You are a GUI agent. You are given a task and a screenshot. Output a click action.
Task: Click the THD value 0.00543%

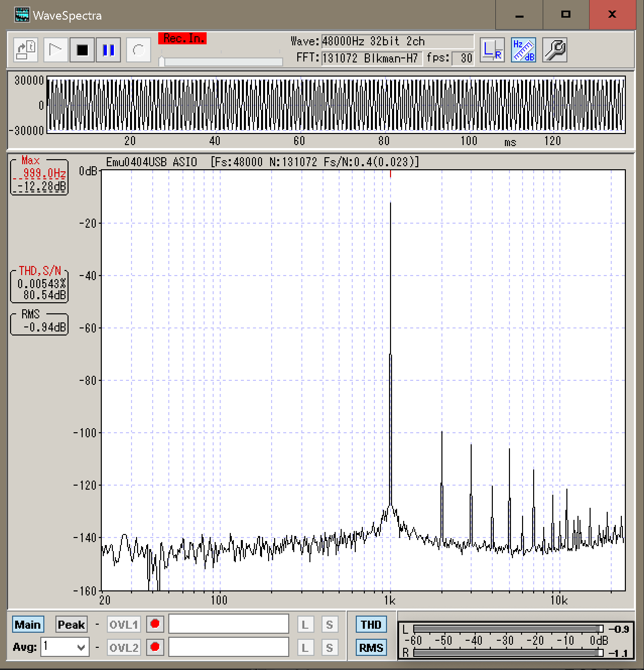tap(42, 284)
